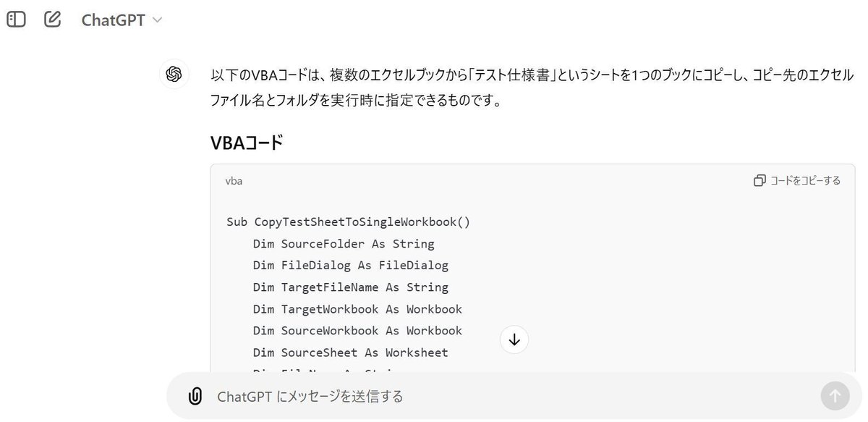The width and height of the screenshot is (868, 422).
Task: Click the copy icon in code header
Action: point(759,180)
